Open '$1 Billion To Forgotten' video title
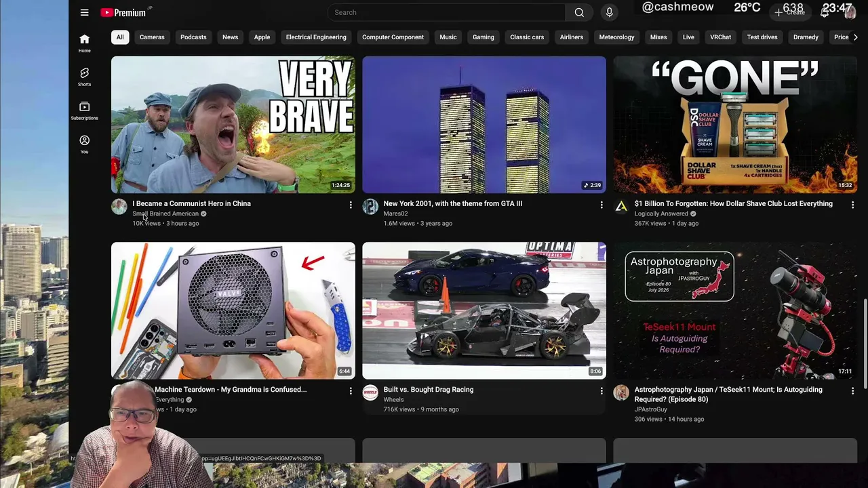This screenshot has width=868, height=488. tap(733, 203)
